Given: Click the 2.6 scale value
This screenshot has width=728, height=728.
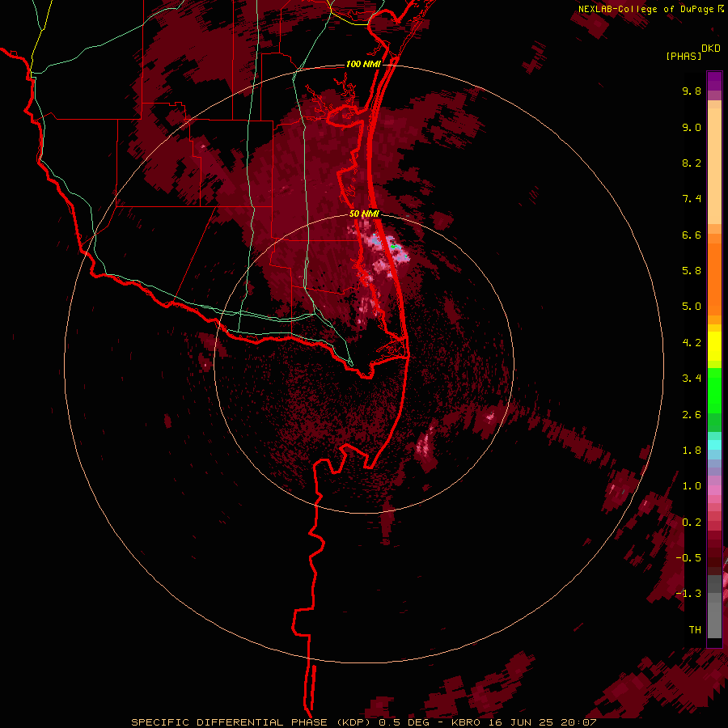Looking at the screenshot, I should pos(692,415).
